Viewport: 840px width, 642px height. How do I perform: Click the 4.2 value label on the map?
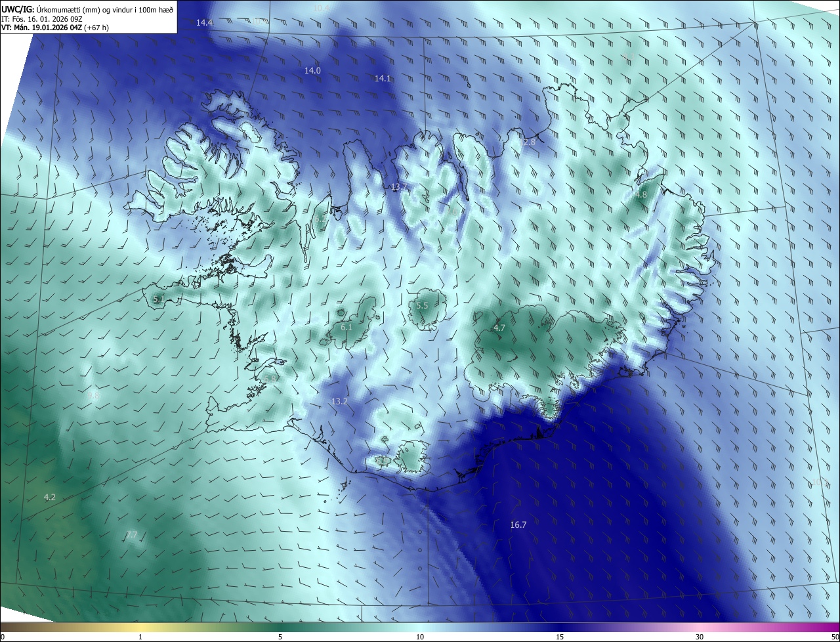tap(49, 497)
